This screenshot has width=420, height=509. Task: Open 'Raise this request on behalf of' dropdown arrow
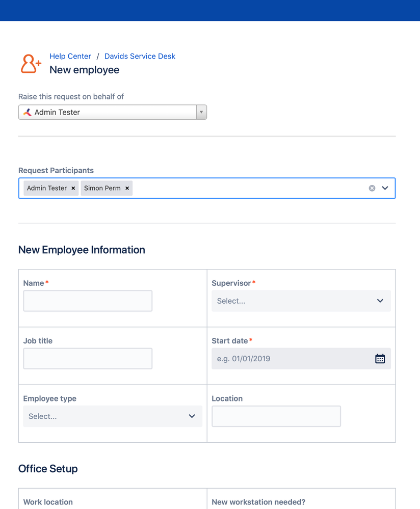coord(201,112)
